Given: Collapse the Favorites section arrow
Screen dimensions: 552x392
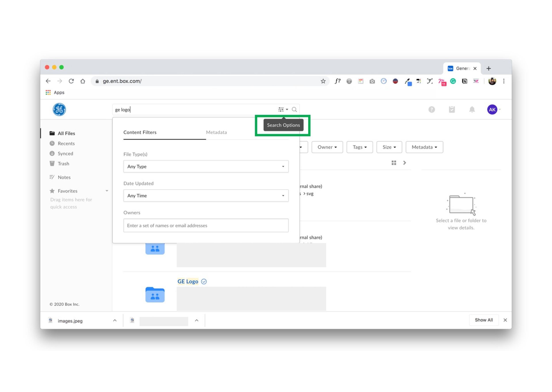Looking at the screenshot, I should point(107,191).
